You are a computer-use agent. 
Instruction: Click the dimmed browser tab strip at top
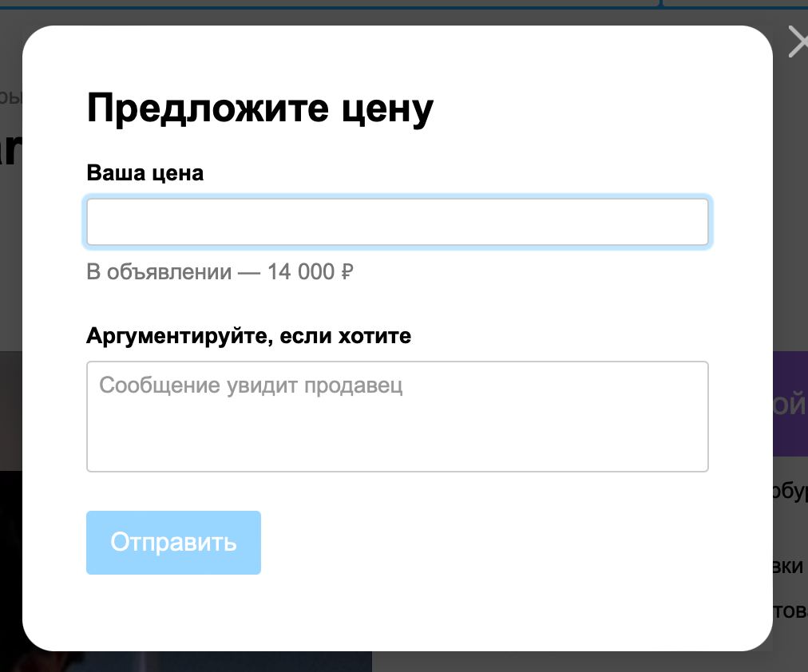(x=319, y=3)
